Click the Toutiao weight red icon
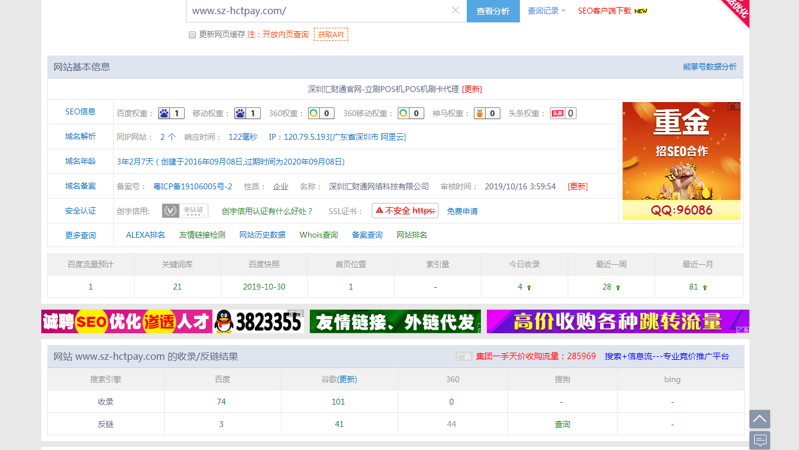The width and height of the screenshot is (799, 450). [557, 113]
